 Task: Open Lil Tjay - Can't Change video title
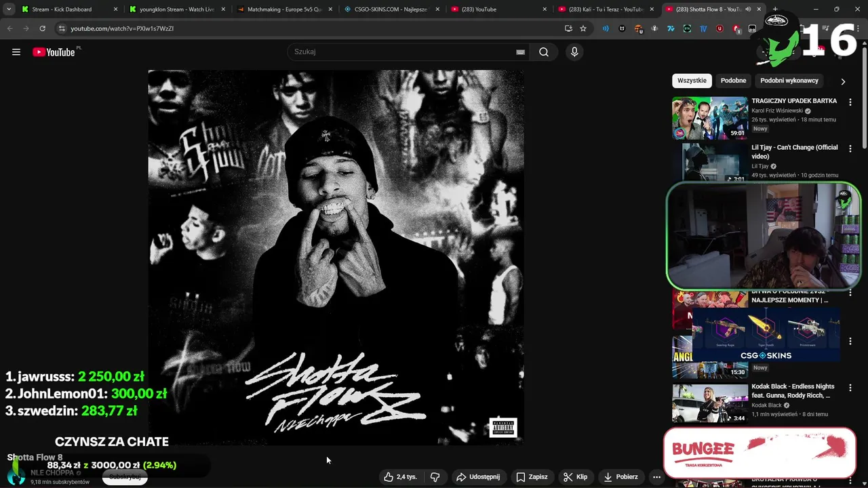point(795,152)
